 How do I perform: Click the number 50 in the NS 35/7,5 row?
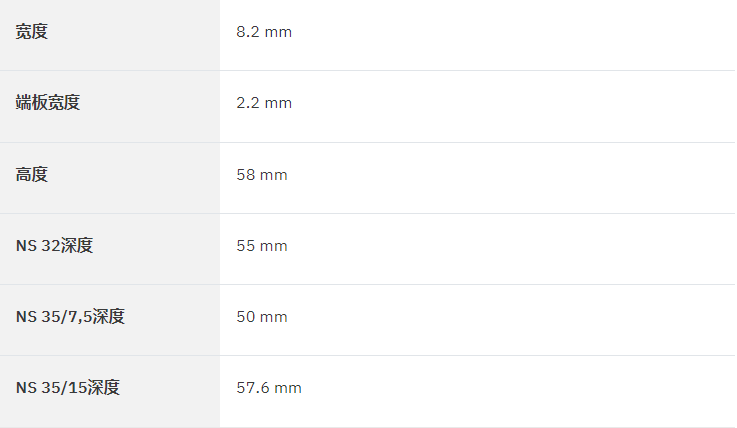245,317
